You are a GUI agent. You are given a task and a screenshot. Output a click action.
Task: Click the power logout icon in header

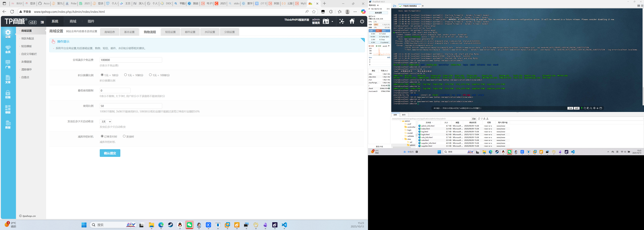362,22
